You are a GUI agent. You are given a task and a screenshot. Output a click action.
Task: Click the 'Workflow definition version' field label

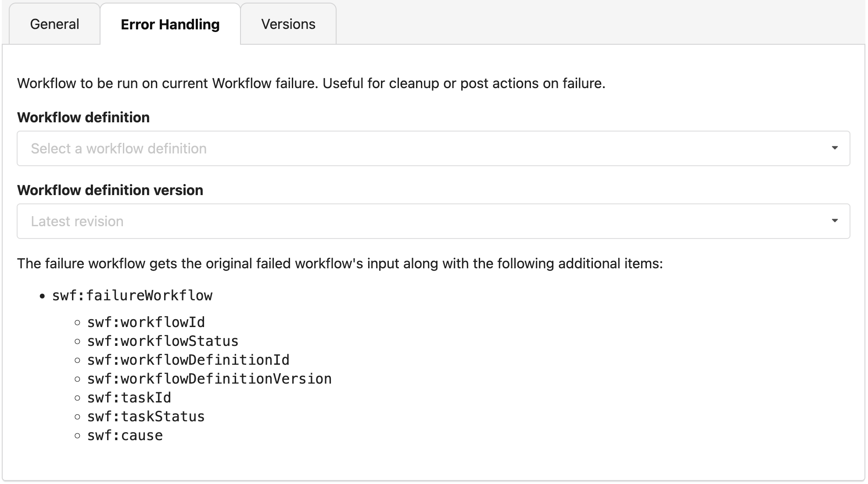pos(110,190)
